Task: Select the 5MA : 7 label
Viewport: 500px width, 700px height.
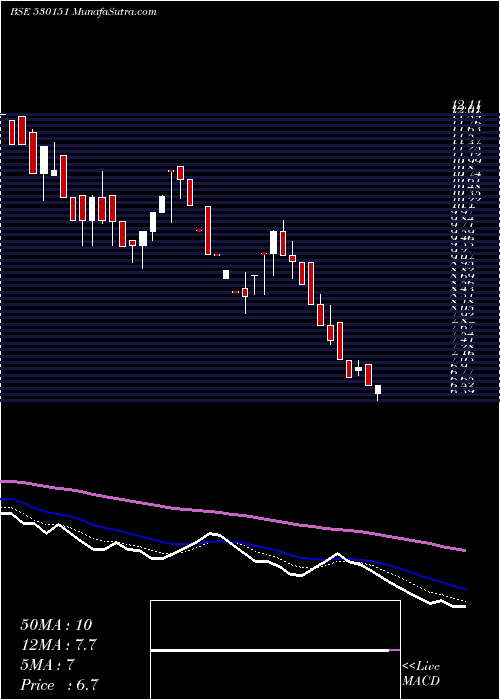Action: (47, 665)
